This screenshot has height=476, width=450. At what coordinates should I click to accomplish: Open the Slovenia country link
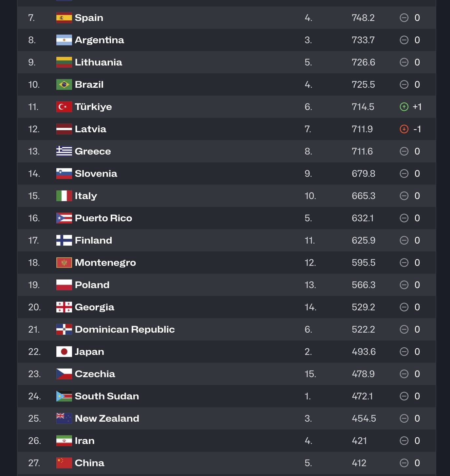[96, 174]
